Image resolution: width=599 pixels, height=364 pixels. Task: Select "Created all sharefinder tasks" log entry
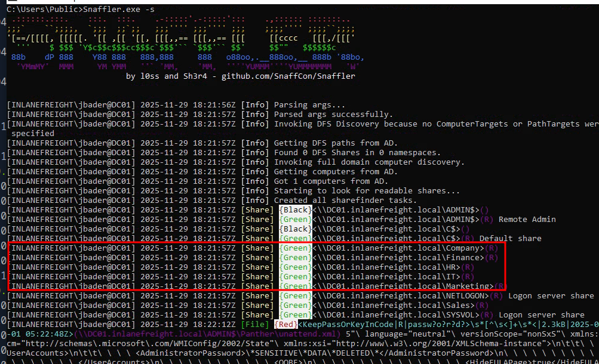click(340, 200)
